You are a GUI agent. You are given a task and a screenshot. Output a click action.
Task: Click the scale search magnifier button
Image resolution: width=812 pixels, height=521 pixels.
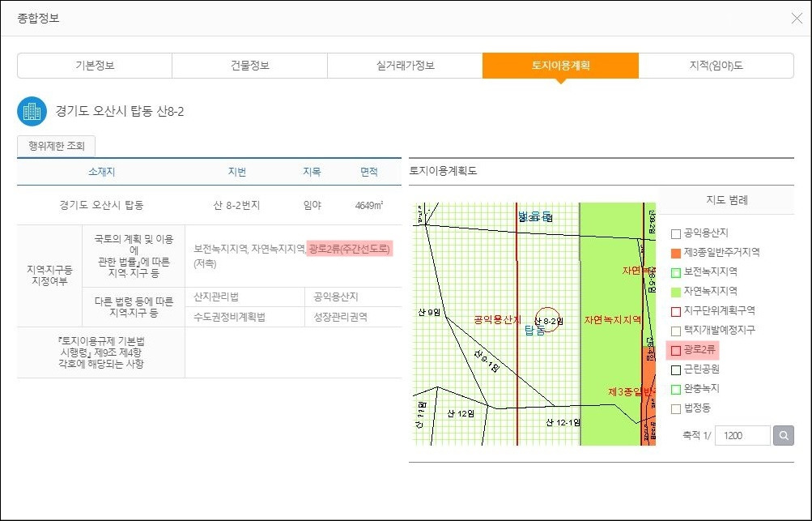tap(784, 435)
